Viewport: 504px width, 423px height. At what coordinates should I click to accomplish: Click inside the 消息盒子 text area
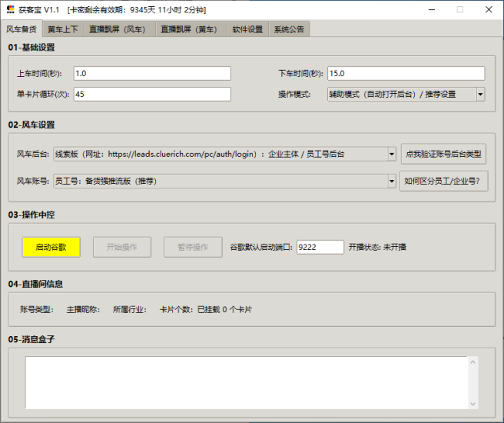coord(247,382)
